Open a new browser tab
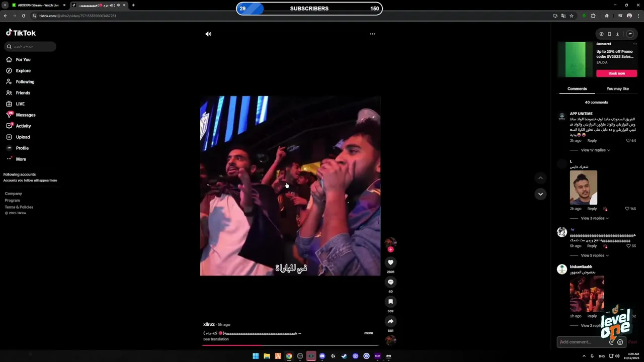This screenshot has width=644, height=362. 133,5
